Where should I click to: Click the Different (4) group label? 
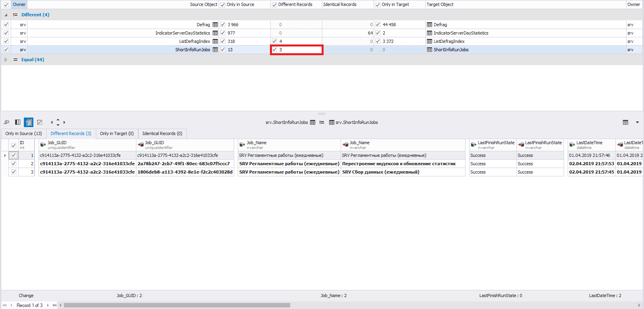(x=35, y=15)
